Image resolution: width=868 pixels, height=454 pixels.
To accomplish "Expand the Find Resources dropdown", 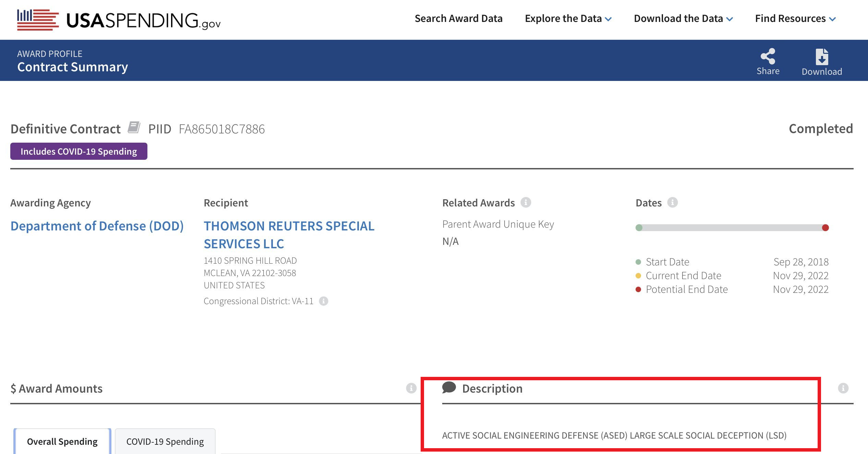I will pos(795,19).
